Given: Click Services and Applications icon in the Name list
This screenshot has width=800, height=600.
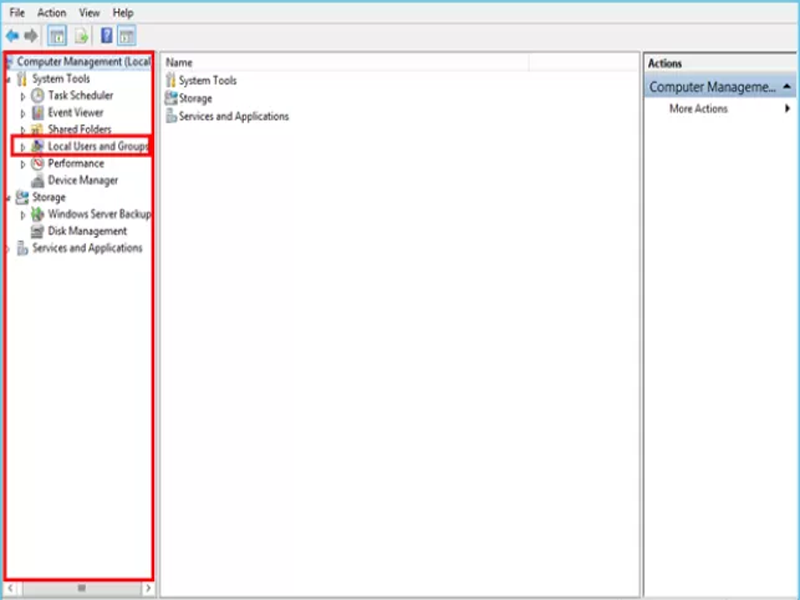Looking at the screenshot, I should pos(171,116).
